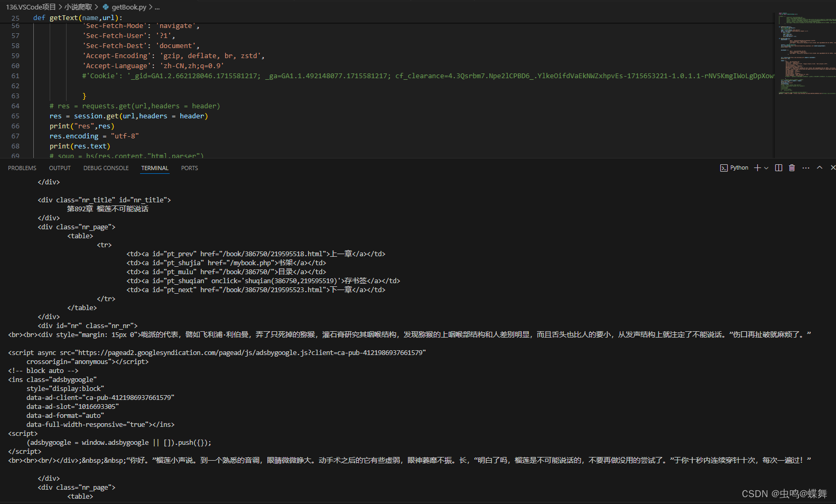Click the 'data-ad-format="auto"' terminal line
Screen dimensions: 836x504
(65, 416)
